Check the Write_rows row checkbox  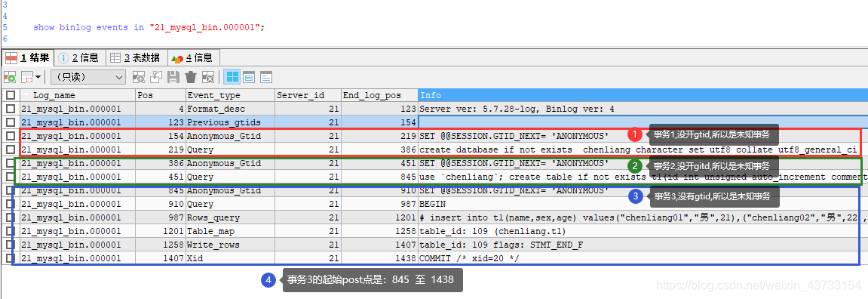10,245
